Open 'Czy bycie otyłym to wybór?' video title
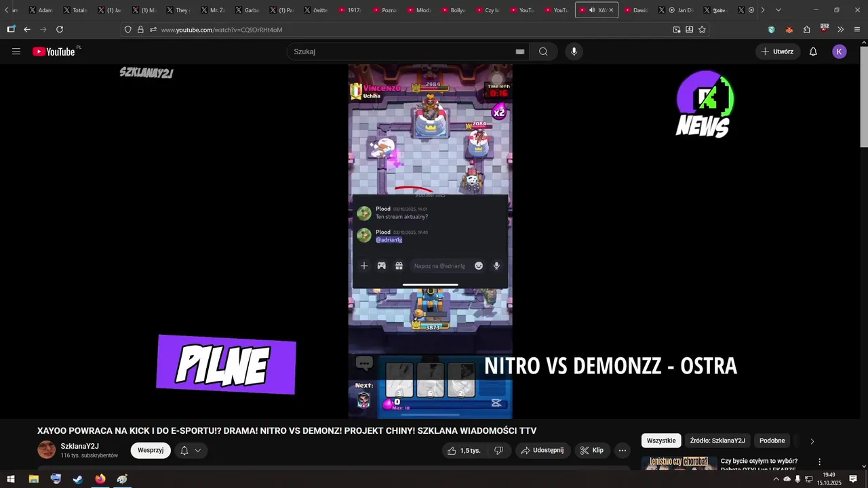Image resolution: width=868 pixels, height=488 pixels. pos(759,465)
